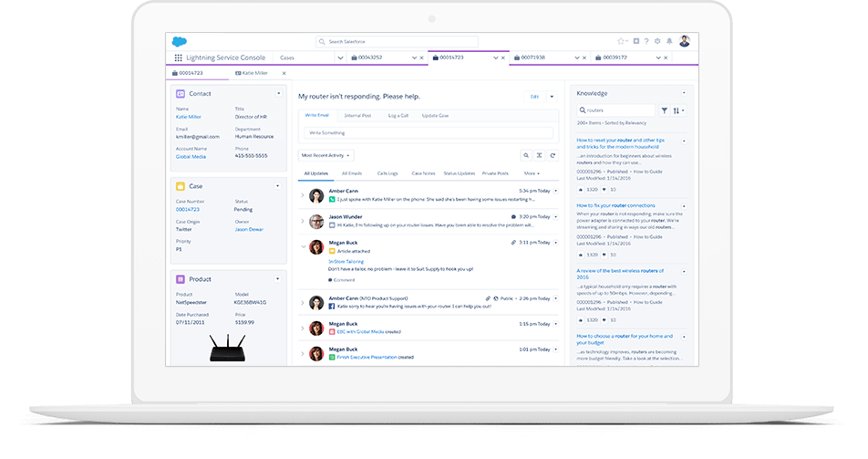Open the Global Media account link
This screenshot has width=868, height=459.
coord(189,157)
